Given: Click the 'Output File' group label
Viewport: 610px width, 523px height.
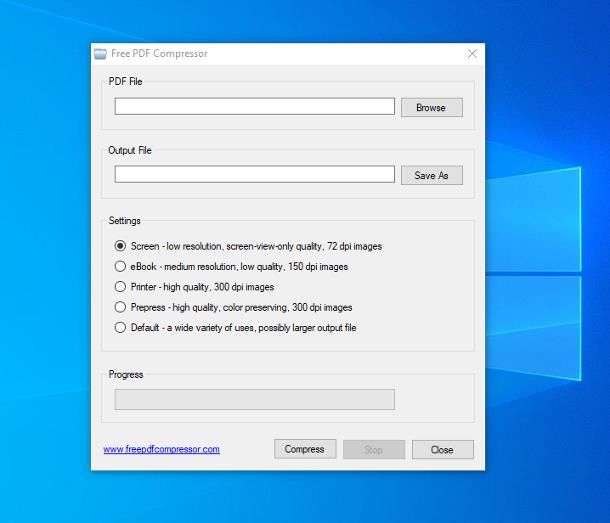Looking at the screenshot, I should pos(130,150).
